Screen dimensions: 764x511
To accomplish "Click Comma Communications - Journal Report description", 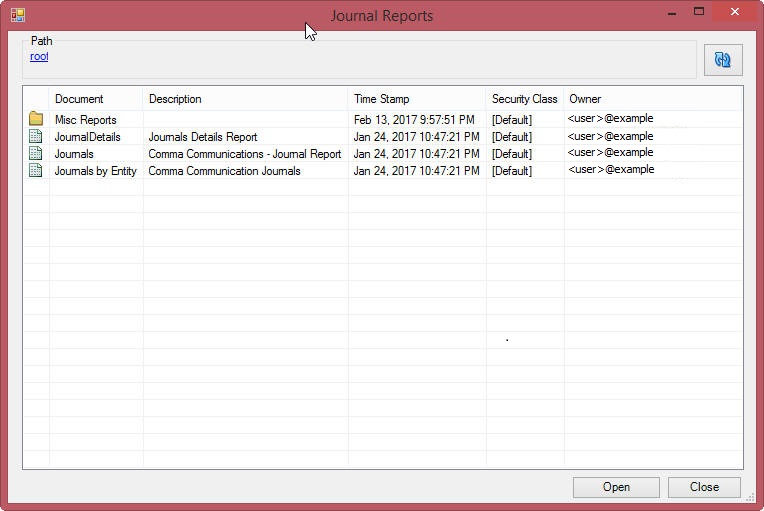I will pyautogui.click(x=245, y=154).
